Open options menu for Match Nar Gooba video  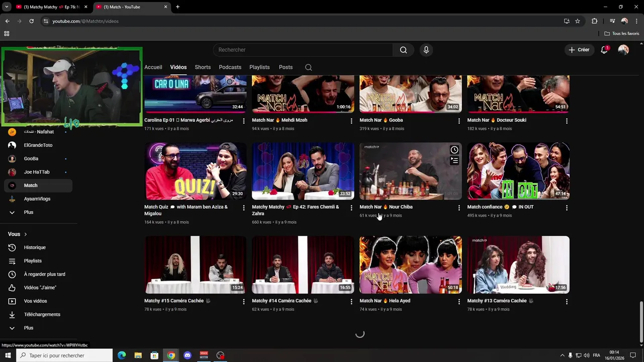[x=459, y=121]
